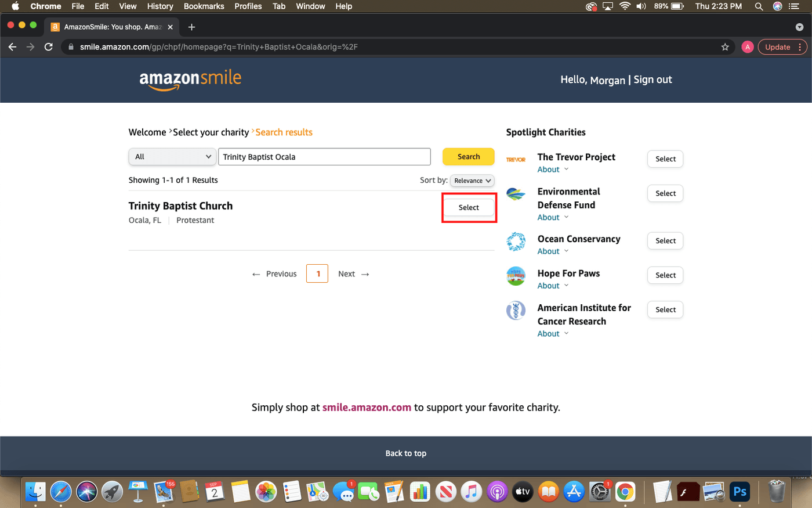The height and width of the screenshot is (508, 812).
Task: Open Spotlight search in the menu bar
Action: click(759, 6)
